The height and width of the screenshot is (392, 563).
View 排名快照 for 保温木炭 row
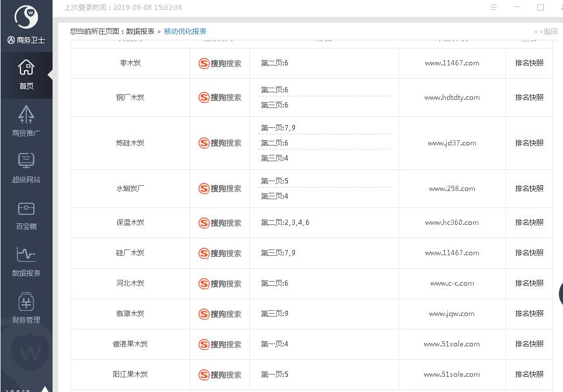[x=529, y=223]
